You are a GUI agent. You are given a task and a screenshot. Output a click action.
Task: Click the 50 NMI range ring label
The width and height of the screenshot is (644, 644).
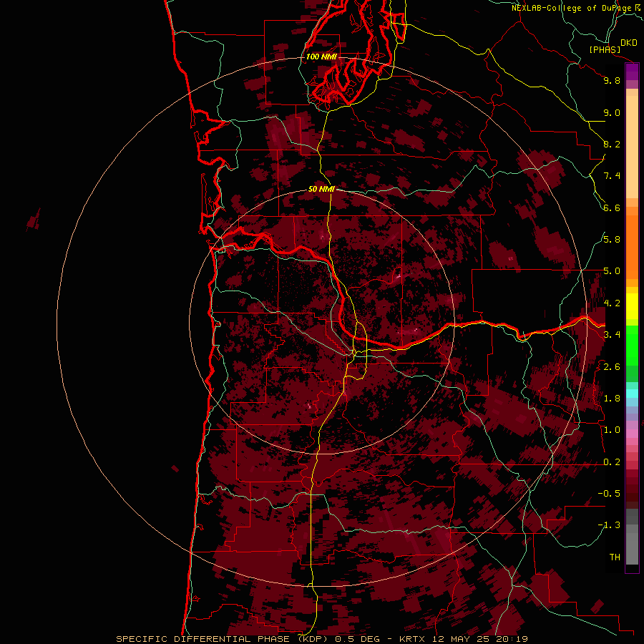(321, 189)
